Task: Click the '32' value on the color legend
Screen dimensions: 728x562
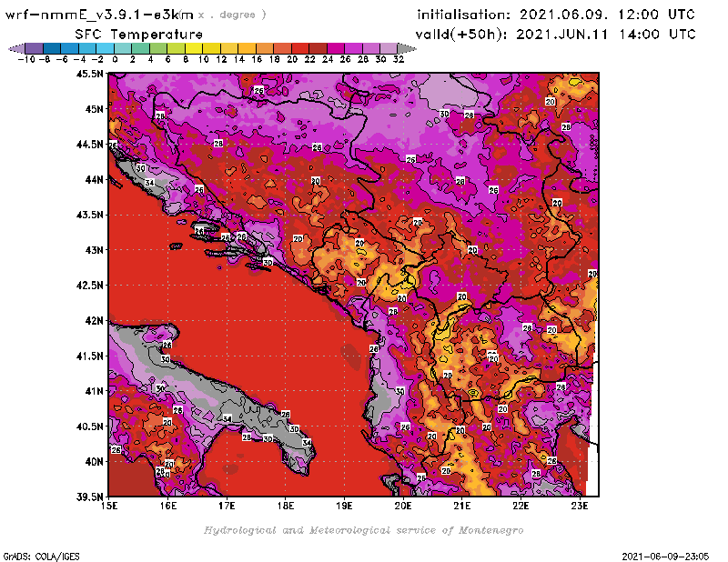Action: pyautogui.click(x=399, y=59)
